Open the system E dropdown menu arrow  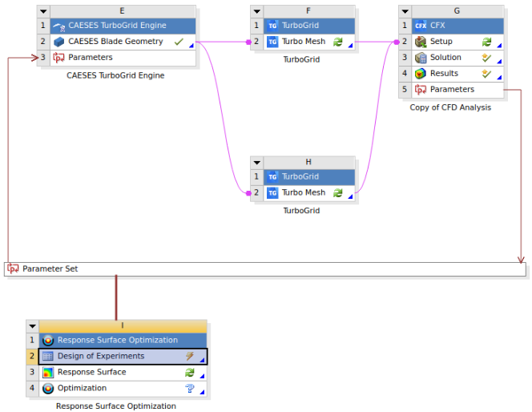[x=43, y=11]
